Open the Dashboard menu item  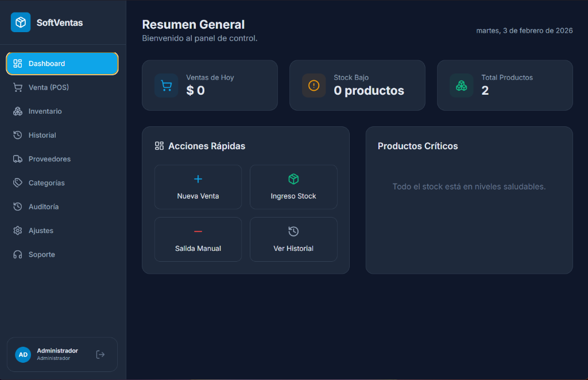point(62,64)
